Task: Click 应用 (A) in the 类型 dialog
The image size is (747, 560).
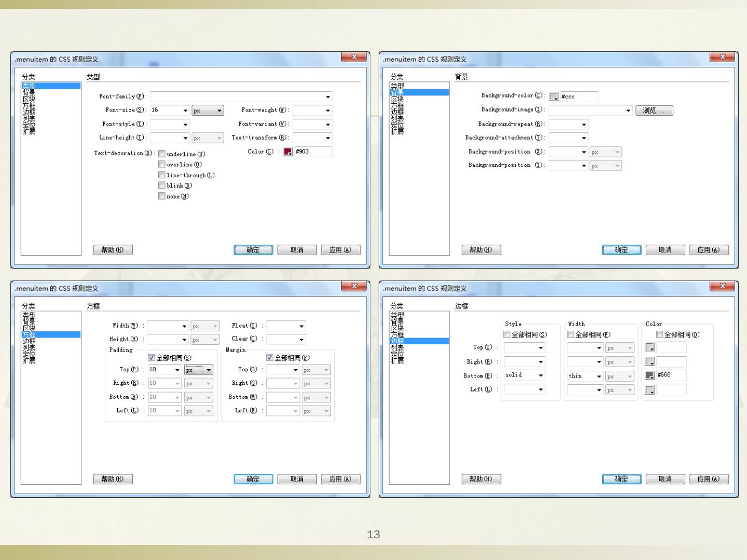Action: [x=340, y=250]
